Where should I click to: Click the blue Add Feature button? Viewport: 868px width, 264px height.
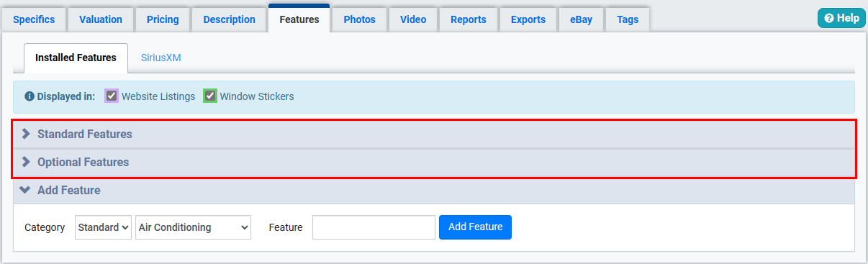tap(475, 227)
